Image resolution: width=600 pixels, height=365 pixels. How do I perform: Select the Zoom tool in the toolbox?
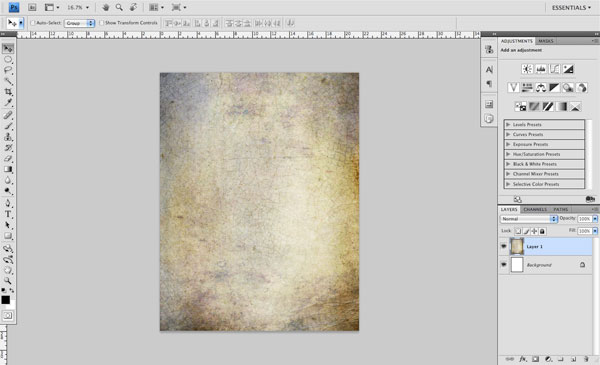coord(8,280)
